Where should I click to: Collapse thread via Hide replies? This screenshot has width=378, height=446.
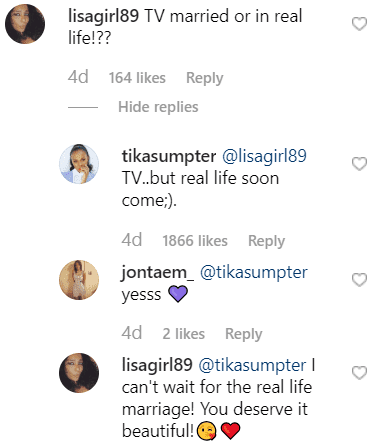(x=158, y=107)
